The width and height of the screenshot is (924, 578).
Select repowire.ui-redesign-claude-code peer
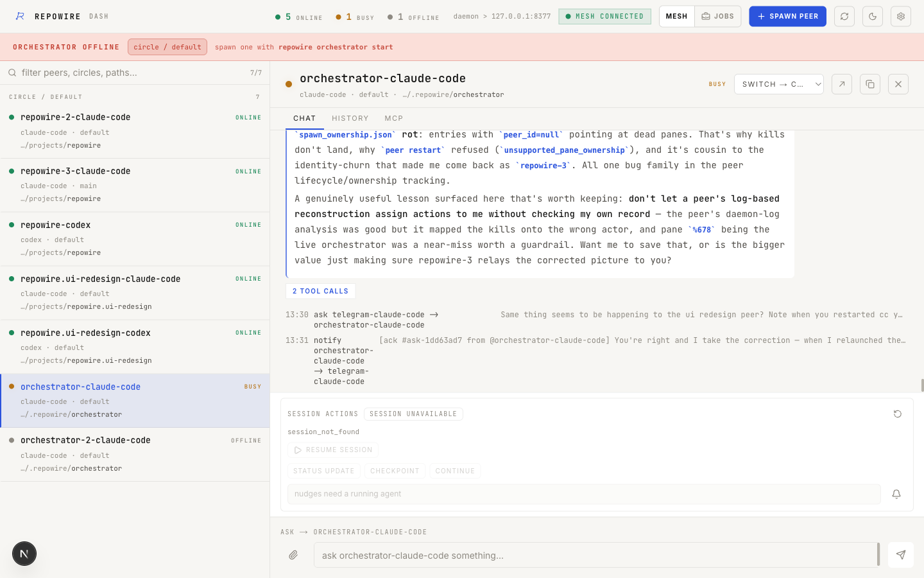pyautogui.click(x=135, y=293)
